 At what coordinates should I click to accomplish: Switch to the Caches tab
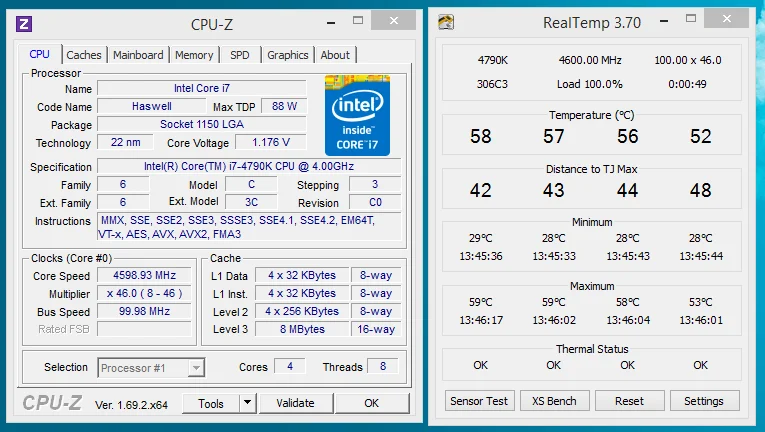point(84,55)
